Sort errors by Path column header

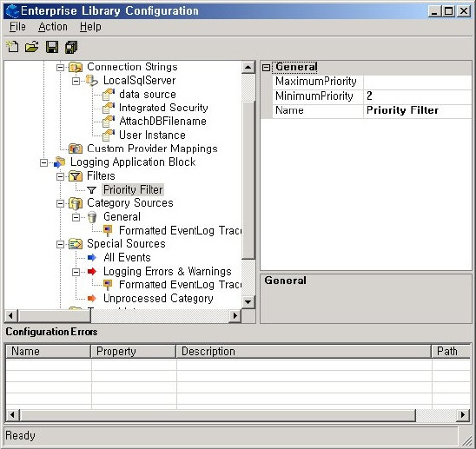click(x=451, y=352)
